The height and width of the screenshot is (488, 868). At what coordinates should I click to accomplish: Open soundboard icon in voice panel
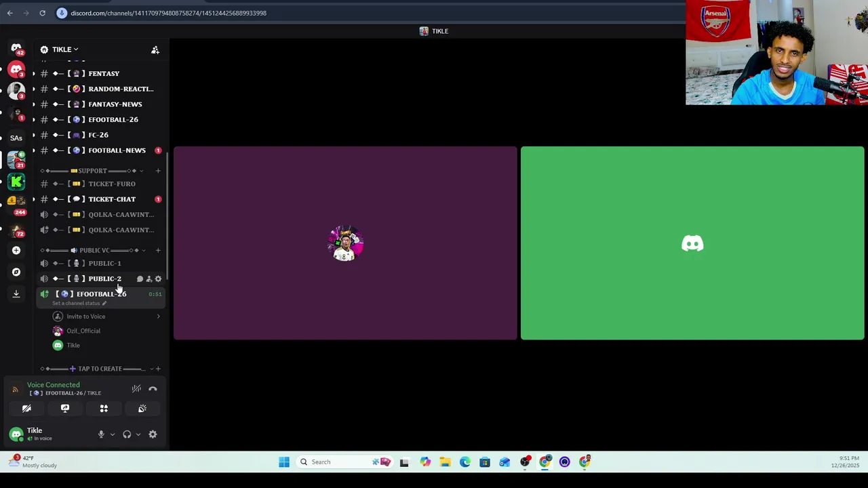pos(142,409)
